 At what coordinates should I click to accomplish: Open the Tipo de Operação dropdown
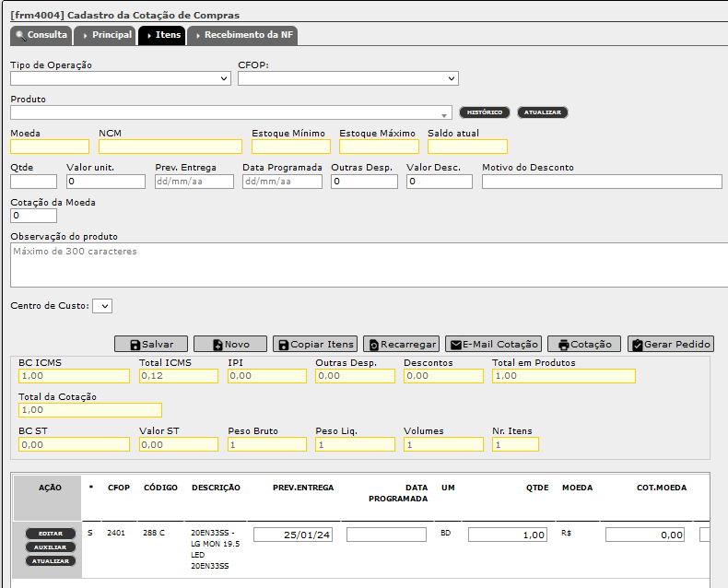click(x=121, y=78)
